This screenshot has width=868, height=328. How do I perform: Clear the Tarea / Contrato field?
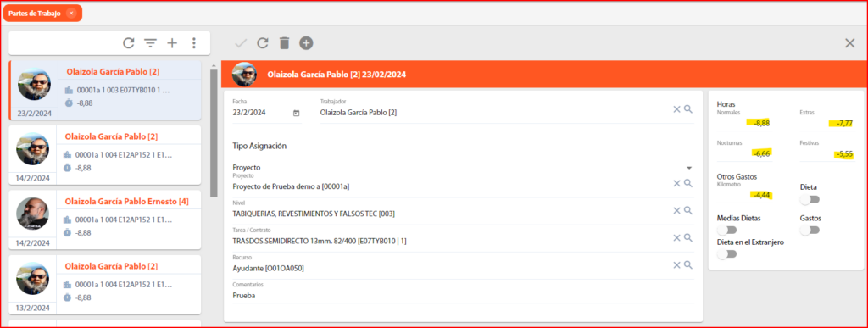(x=676, y=238)
